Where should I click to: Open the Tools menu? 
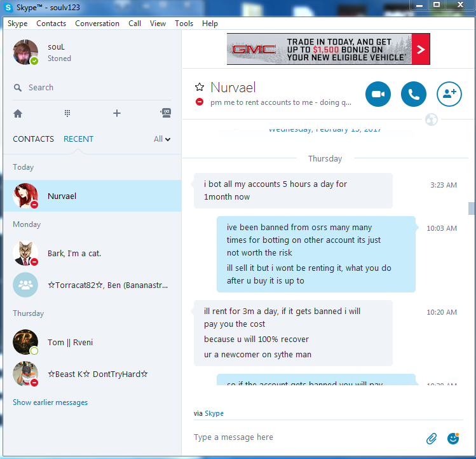pyautogui.click(x=184, y=24)
